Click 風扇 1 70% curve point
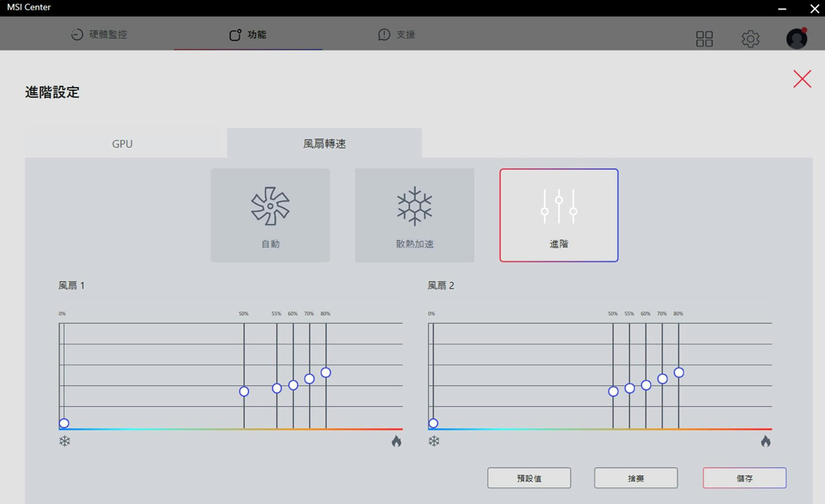 (x=309, y=379)
